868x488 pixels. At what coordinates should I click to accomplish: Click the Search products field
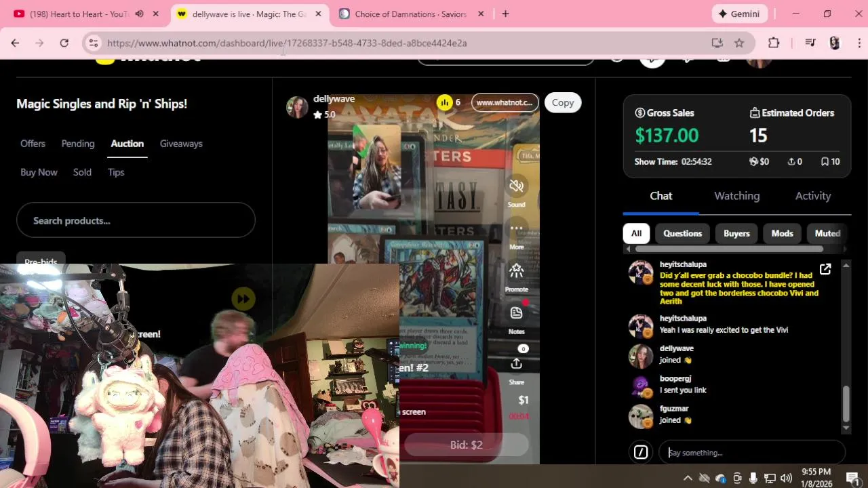136,220
